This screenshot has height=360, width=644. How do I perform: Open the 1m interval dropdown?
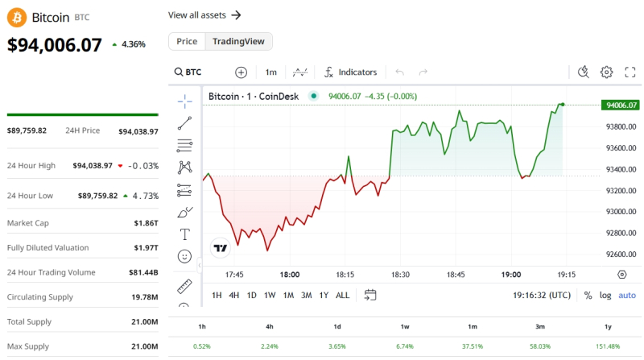(270, 72)
